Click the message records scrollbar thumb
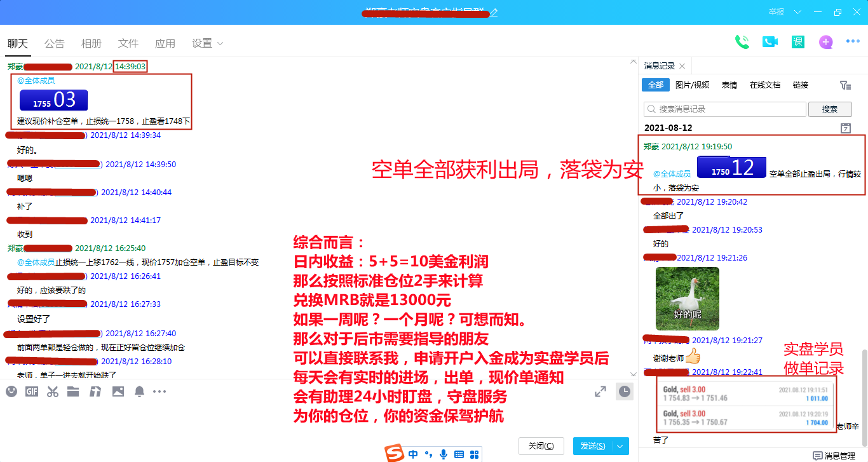The width and height of the screenshot is (868, 462). coord(864,397)
